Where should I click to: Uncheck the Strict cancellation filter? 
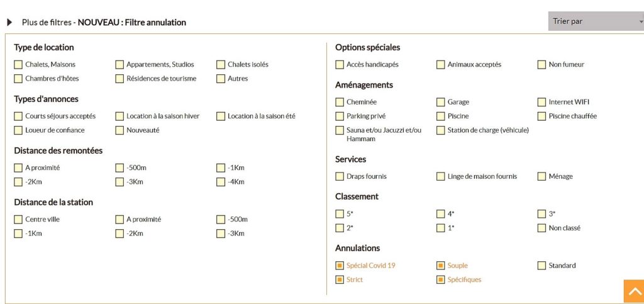pyautogui.click(x=340, y=279)
